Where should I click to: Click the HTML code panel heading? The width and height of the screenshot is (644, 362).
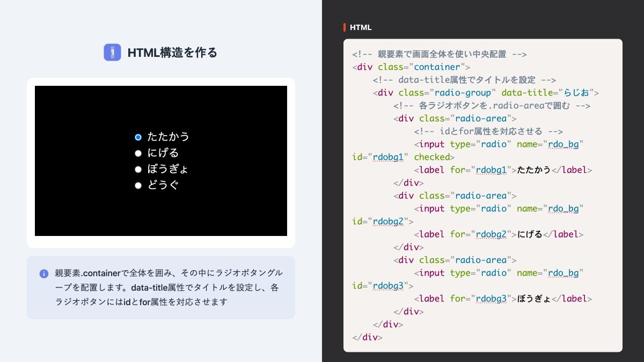tap(360, 27)
